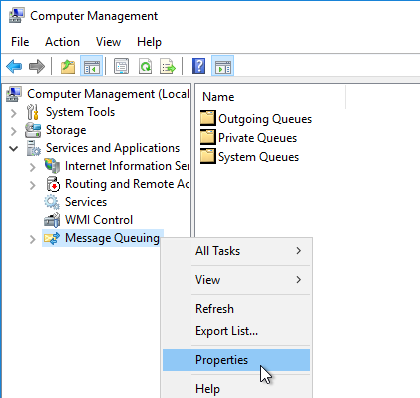Click the Back arrow toolbar icon

pyautogui.click(x=14, y=66)
